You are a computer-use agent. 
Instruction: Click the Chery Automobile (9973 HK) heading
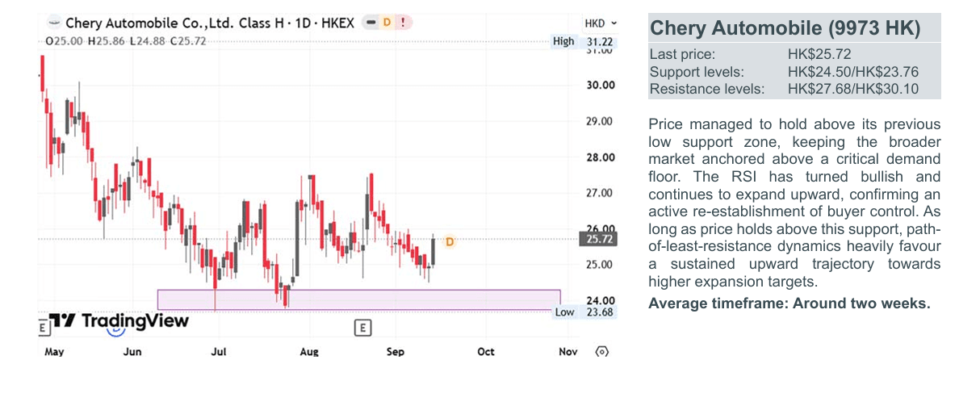pyautogui.click(x=785, y=28)
